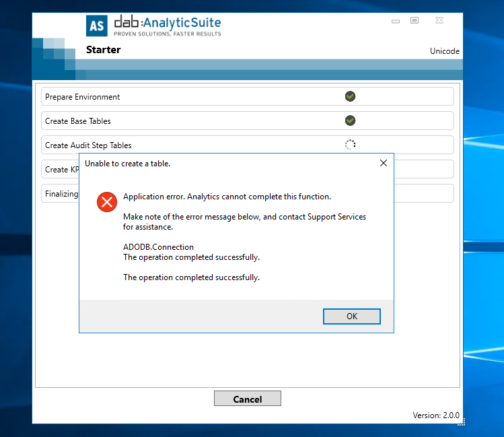Click the Version: 2.0.0 label
The image size is (504, 437).
click(x=436, y=415)
